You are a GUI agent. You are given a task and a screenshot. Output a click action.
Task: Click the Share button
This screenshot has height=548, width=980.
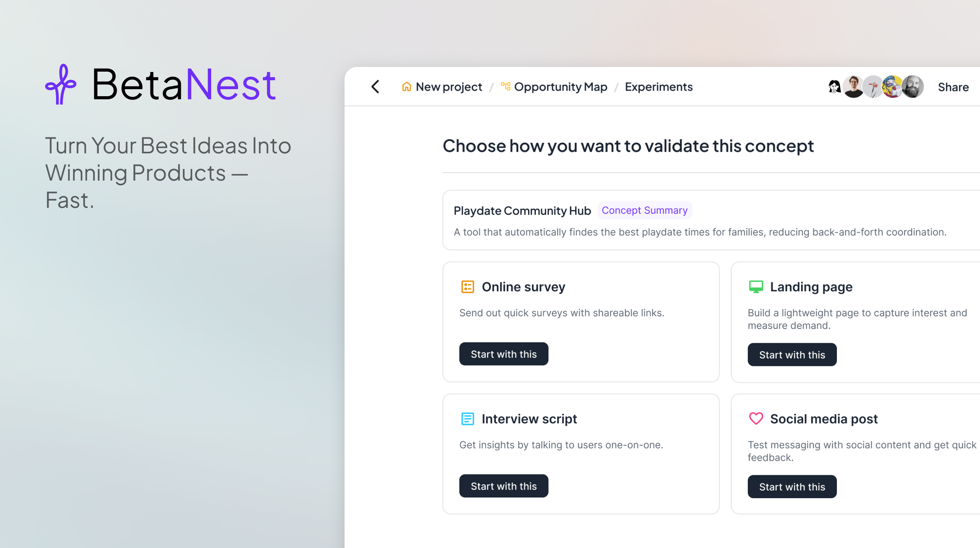[954, 87]
